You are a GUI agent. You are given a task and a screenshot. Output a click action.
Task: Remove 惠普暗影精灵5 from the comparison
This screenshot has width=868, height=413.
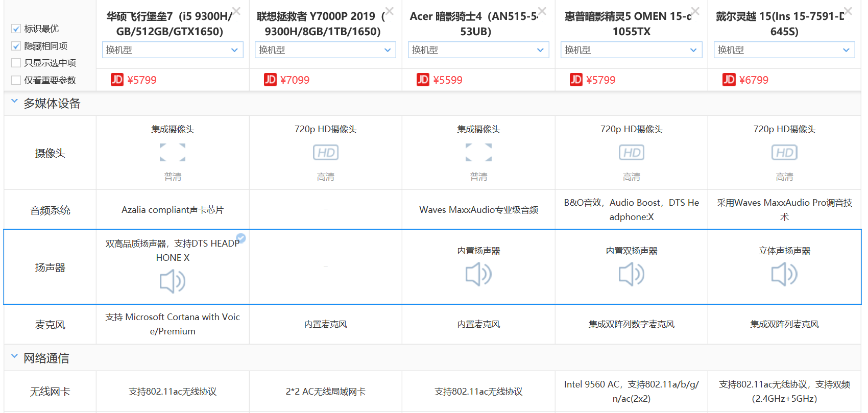click(695, 11)
